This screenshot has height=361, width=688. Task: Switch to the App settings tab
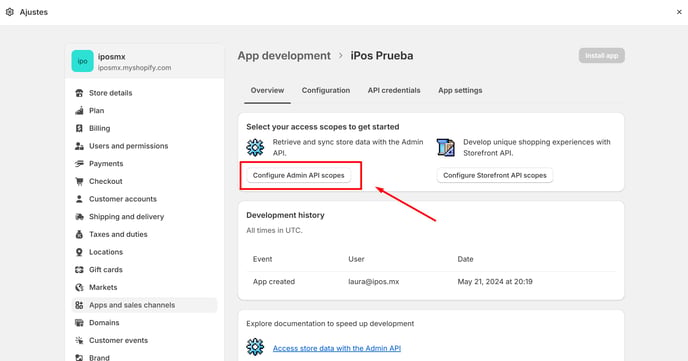pos(460,90)
